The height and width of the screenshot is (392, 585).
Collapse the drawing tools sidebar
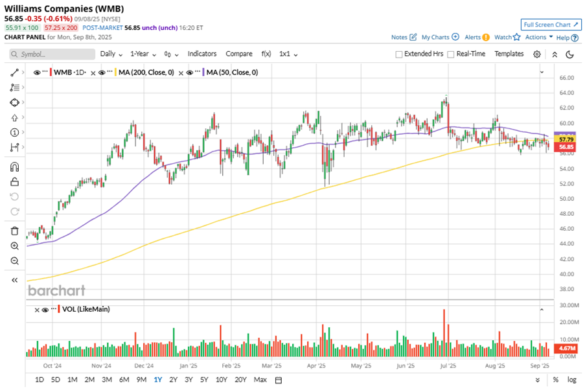pos(14,280)
